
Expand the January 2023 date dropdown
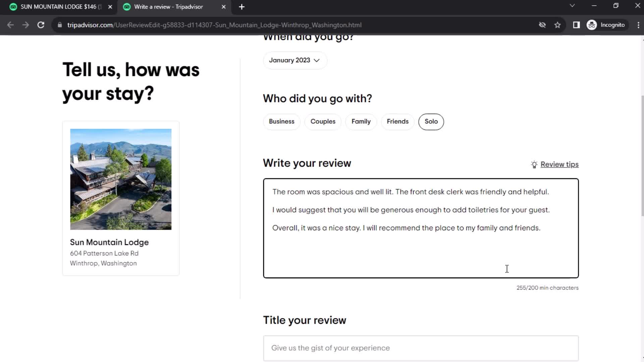pyautogui.click(x=294, y=60)
